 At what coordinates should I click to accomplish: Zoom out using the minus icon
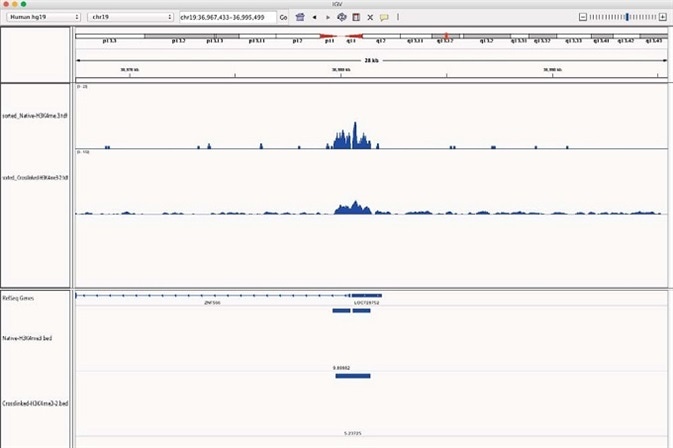[x=582, y=17]
